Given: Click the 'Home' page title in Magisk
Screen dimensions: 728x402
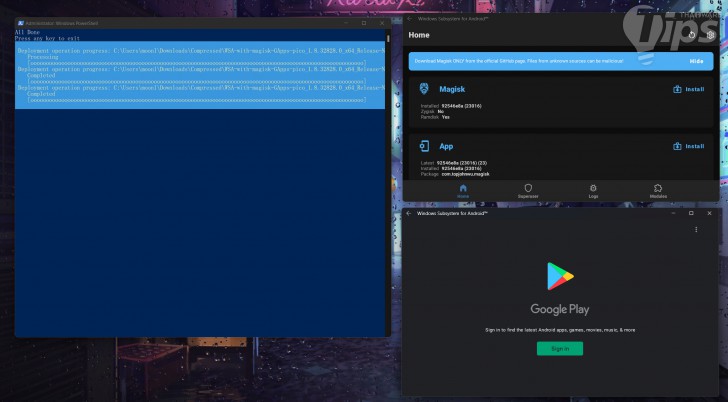Looking at the screenshot, I should (419, 35).
